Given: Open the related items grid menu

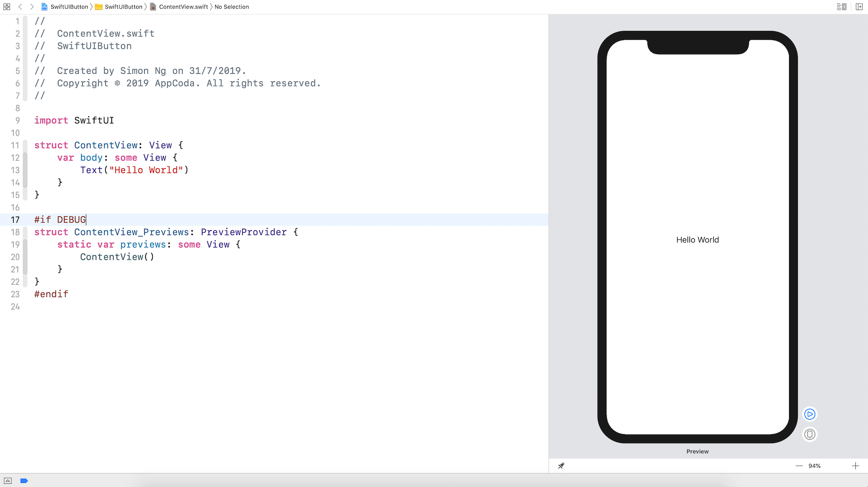Looking at the screenshot, I should coord(7,7).
